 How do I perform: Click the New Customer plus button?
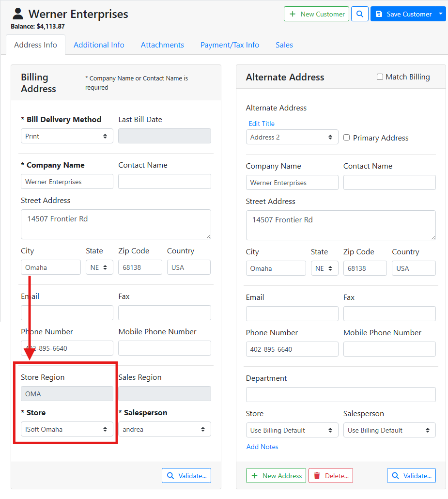(316, 14)
